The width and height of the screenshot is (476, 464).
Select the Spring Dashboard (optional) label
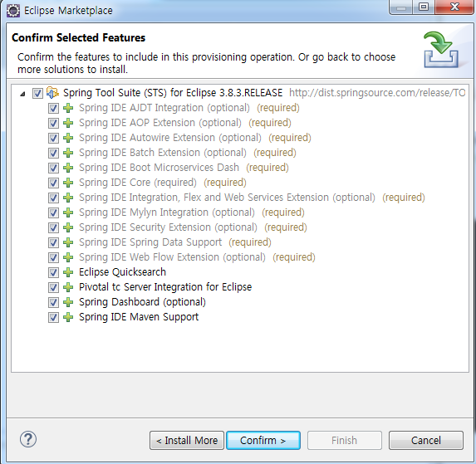tap(142, 302)
